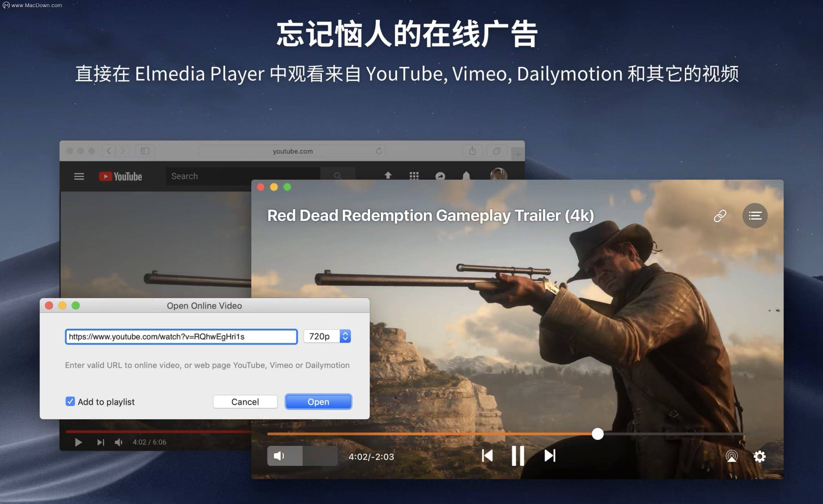The width and height of the screenshot is (823, 504).
Task: Reload the youtube.com page
Action: coord(379,151)
